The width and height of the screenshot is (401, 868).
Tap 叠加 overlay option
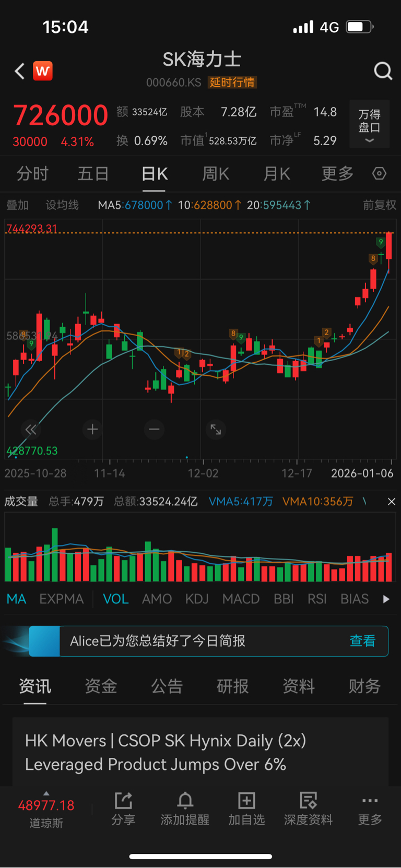pyautogui.click(x=17, y=205)
